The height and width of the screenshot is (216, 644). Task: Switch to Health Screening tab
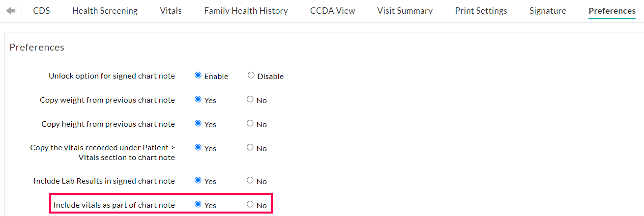[x=105, y=11]
